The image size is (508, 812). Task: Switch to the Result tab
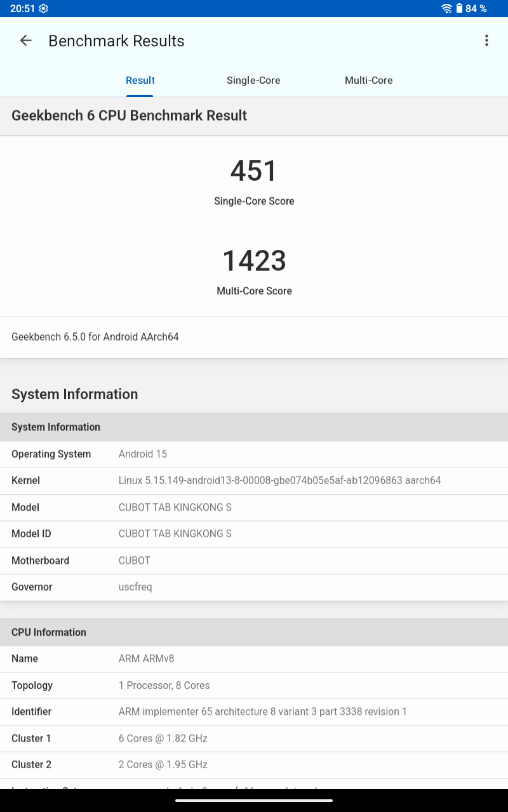click(x=140, y=81)
